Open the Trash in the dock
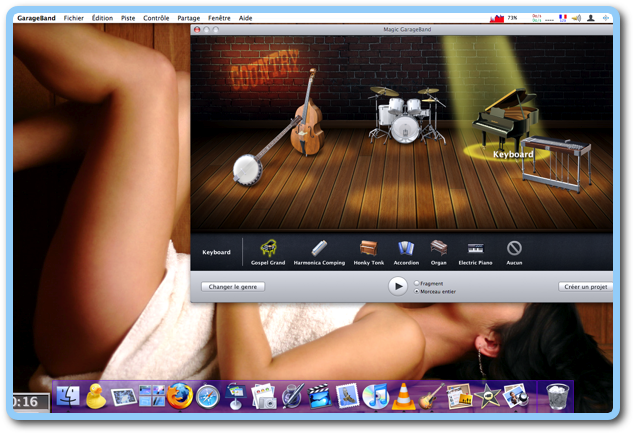The width and height of the screenshot is (634, 434). [557, 397]
